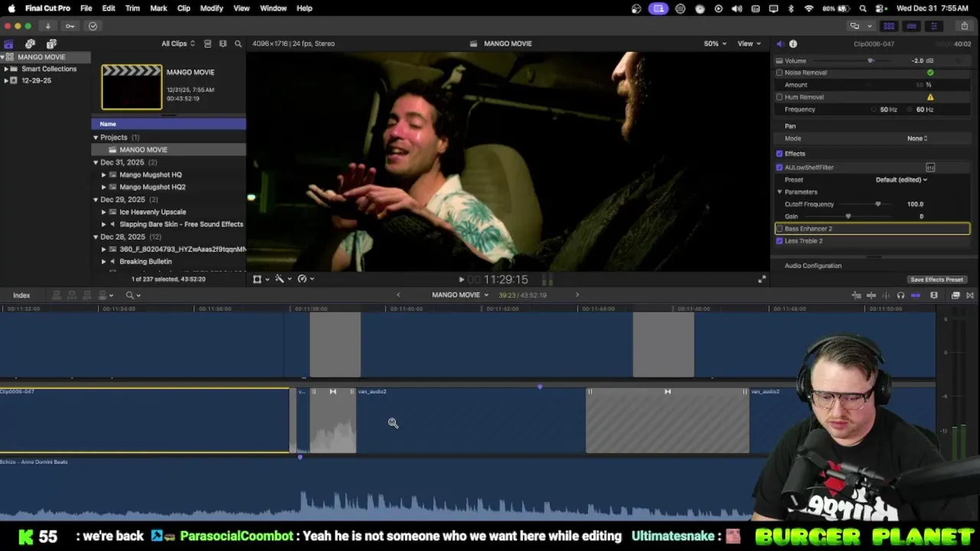980x551 pixels.
Task: Open the Trim menu
Action: click(x=132, y=8)
